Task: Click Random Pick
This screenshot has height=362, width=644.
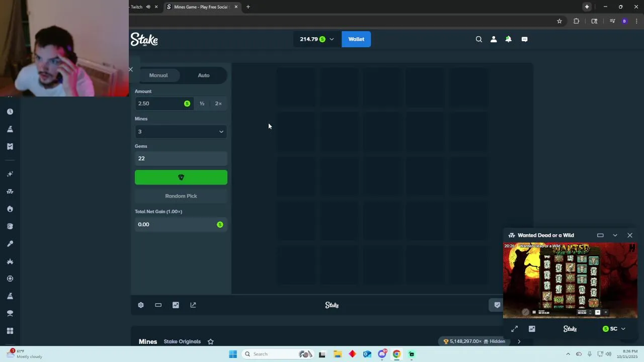Action: point(181,196)
